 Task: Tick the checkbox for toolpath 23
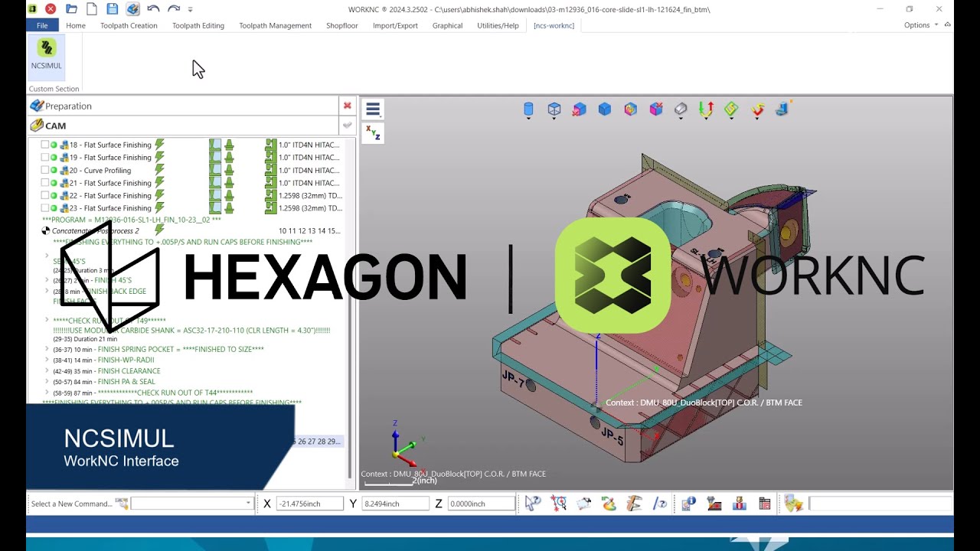[44, 208]
